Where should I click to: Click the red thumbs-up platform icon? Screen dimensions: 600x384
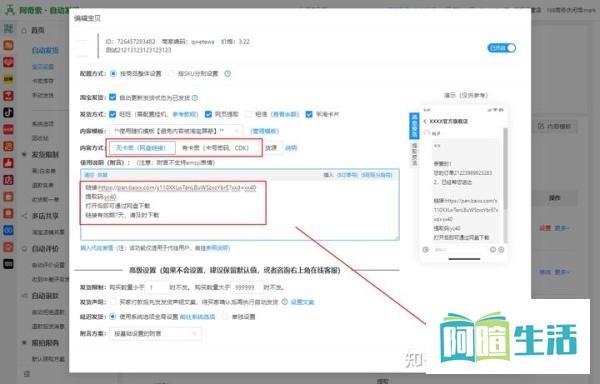8,163
